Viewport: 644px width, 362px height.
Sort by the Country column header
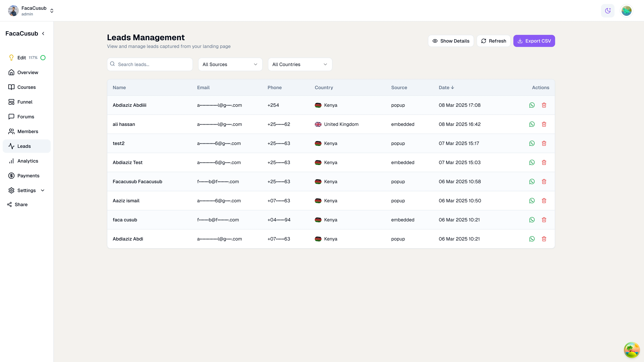[x=324, y=88]
